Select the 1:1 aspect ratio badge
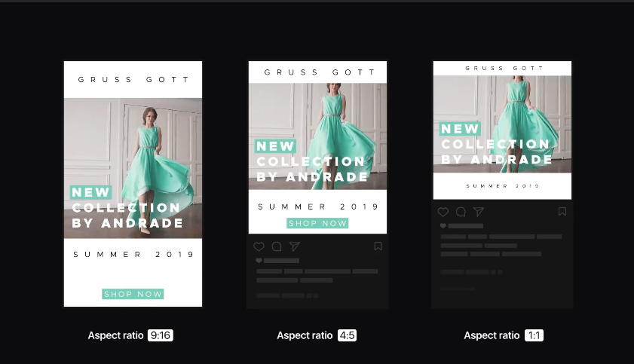 534,335
